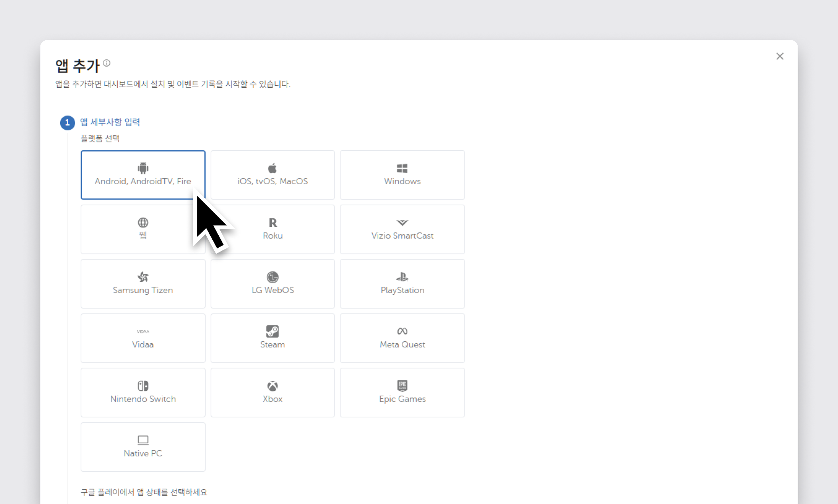Select the Native PC label
The image size is (838, 504).
143,453
